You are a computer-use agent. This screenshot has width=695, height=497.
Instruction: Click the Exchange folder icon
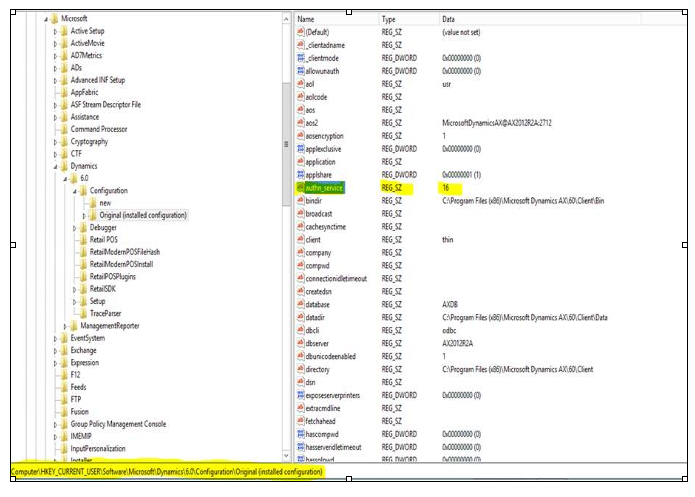[x=64, y=351]
